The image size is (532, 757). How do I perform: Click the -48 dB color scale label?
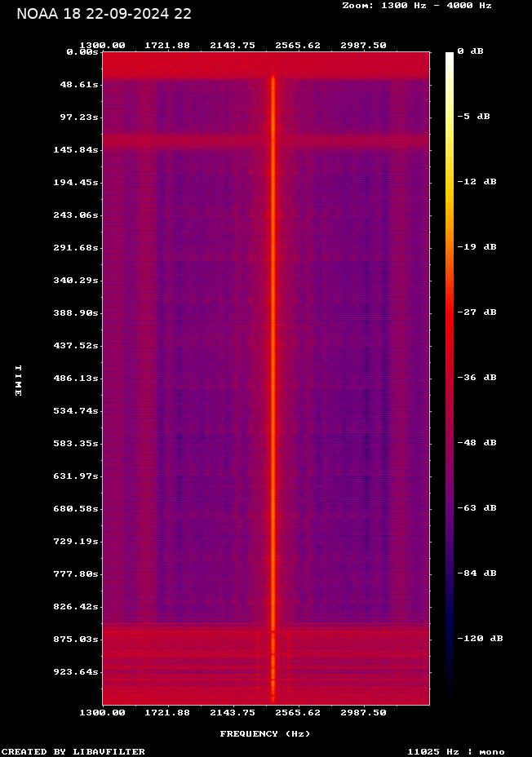(477, 443)
